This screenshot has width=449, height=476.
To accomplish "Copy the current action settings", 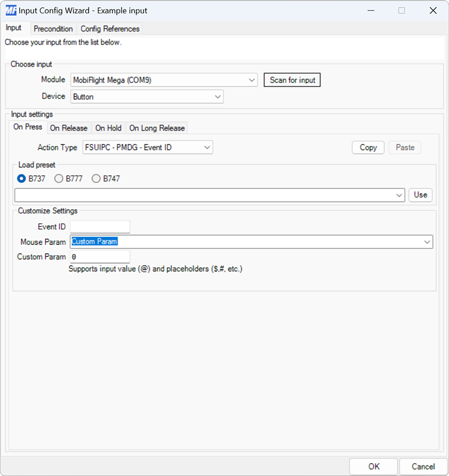I will point(368,147).
